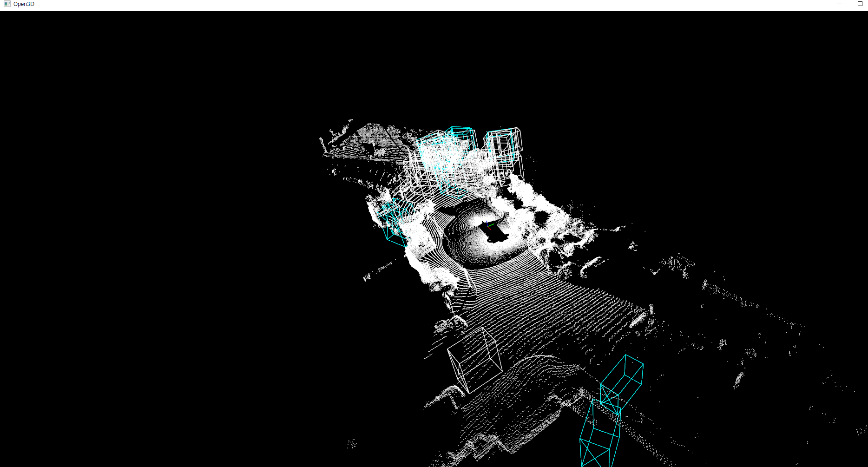
Task: Minimize the Open3D window
Action: tap(839, 4)
